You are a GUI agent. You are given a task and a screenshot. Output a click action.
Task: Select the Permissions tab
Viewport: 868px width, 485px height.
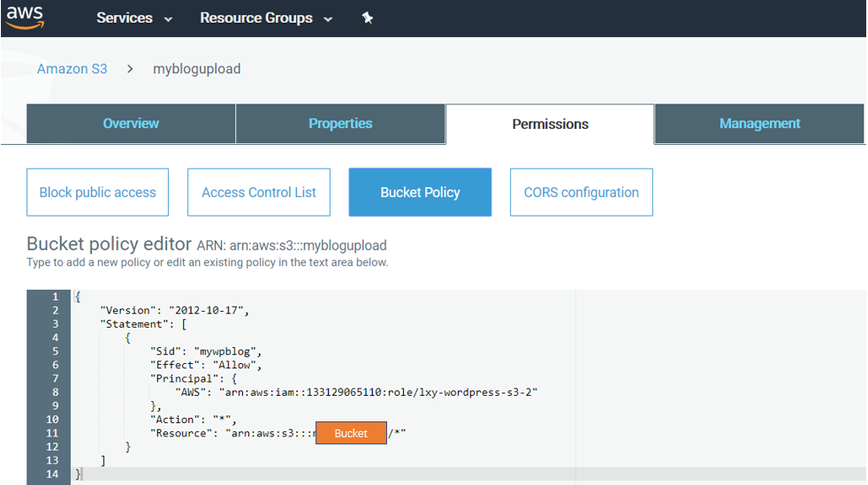pos(550,124)
